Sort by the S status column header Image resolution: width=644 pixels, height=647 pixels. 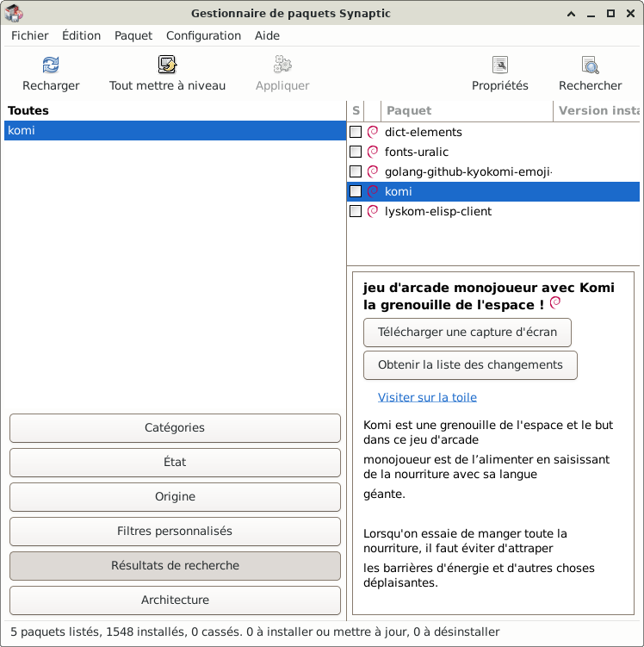click(356, 110)
